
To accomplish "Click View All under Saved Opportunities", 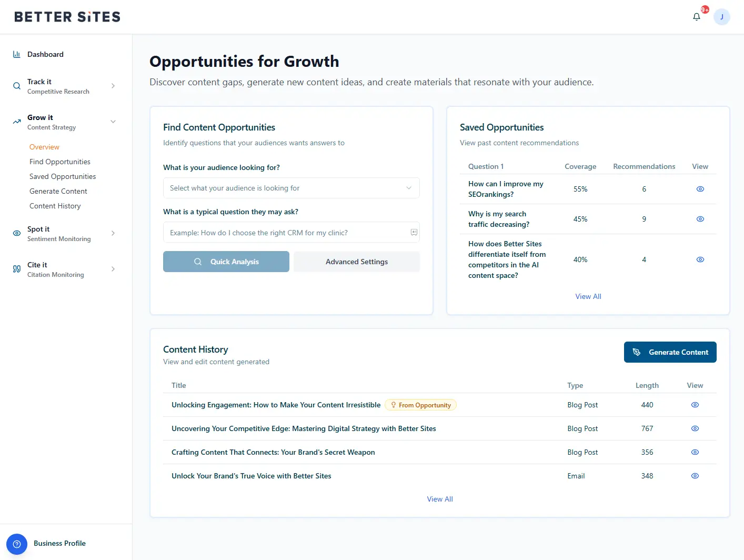I will (x=588, y=296).
